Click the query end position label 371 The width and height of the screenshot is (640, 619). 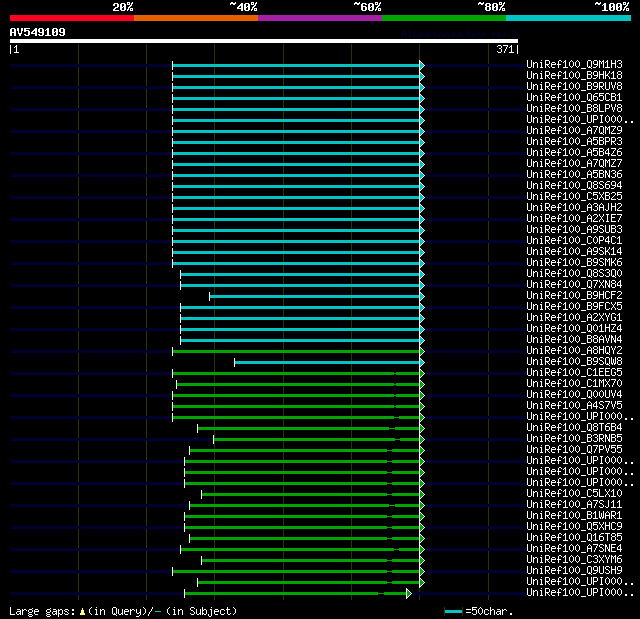[x=505, y=49]
